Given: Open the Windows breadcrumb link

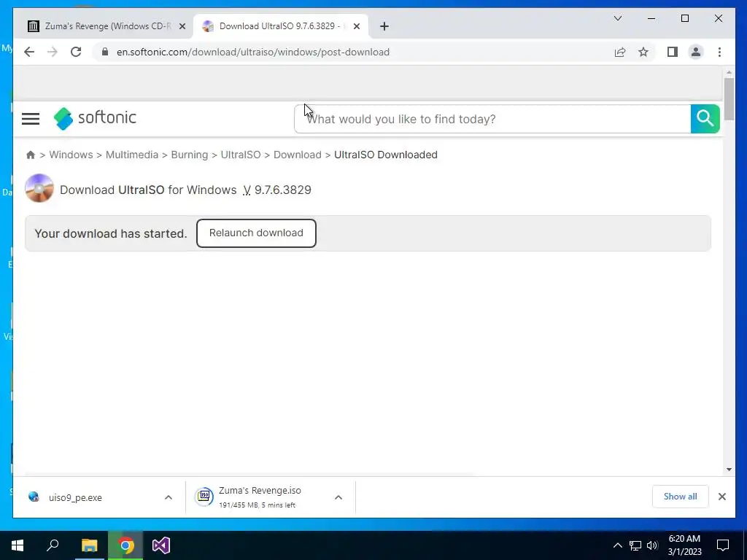Looking at the screenshot, I should [71, 155].
